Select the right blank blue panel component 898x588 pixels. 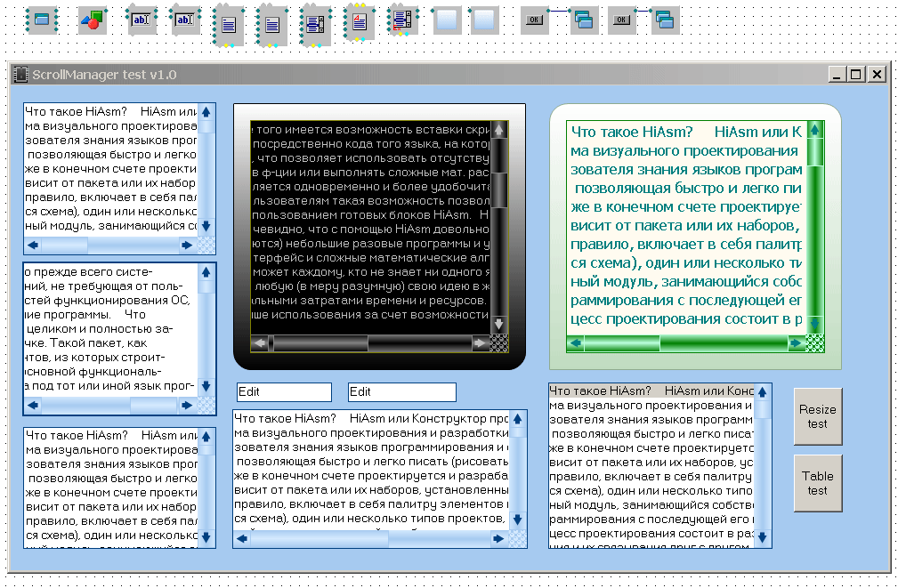tap(484, 20)
